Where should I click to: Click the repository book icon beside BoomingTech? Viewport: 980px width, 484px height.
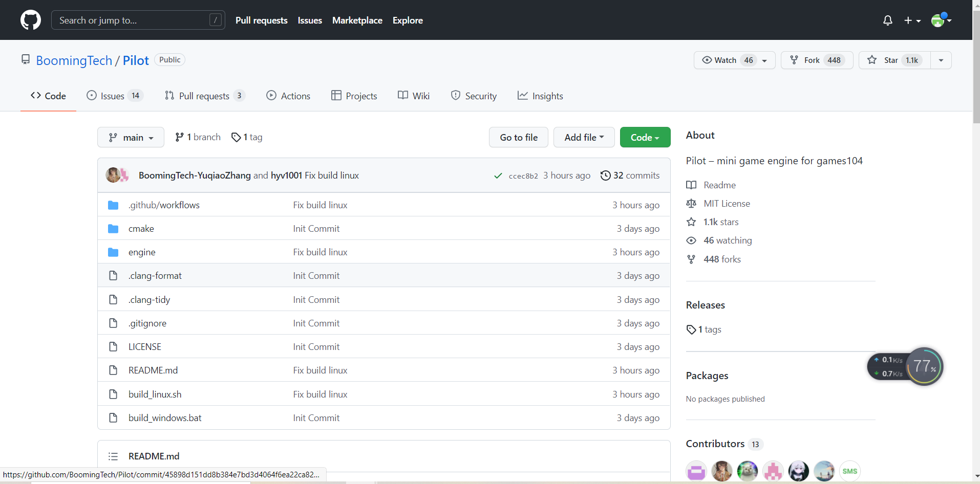pos(26,60)
